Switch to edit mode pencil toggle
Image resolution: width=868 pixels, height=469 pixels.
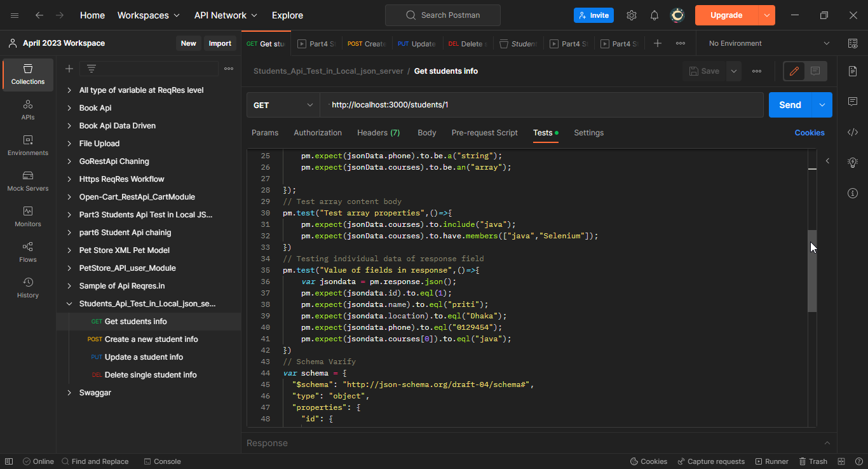pos(794,71)
